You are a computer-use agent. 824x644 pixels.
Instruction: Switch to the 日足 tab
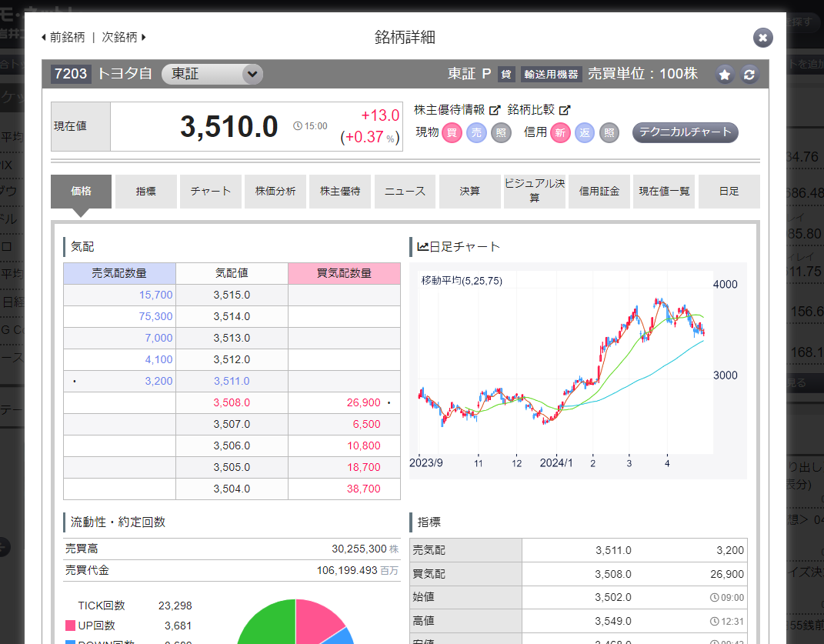(729, 192)
